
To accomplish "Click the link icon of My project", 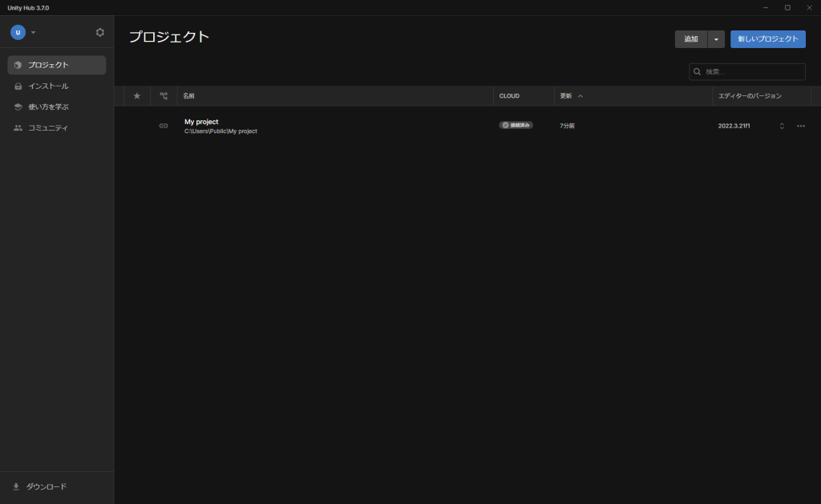I will tap(164, 126).
